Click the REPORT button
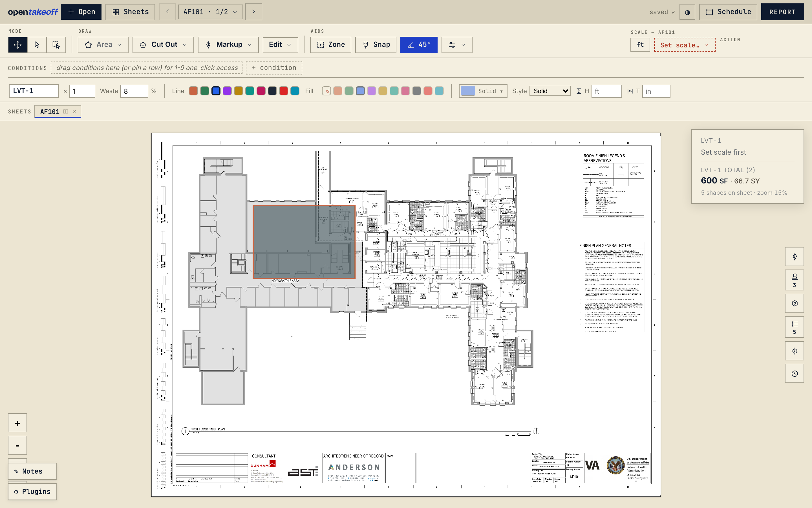812x508 pixels. click(x=782, y=12)
